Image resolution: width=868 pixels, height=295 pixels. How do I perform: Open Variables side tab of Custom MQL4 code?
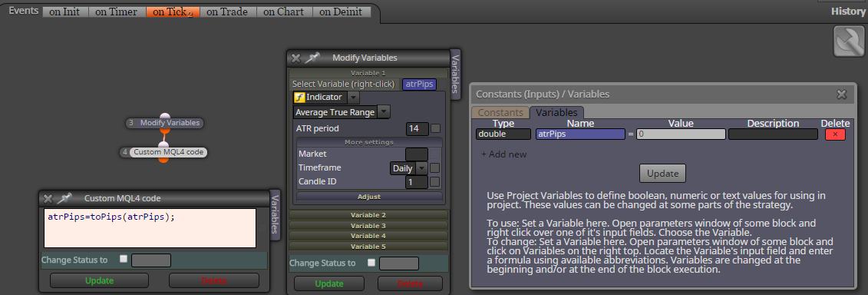(x=275, y=215)
